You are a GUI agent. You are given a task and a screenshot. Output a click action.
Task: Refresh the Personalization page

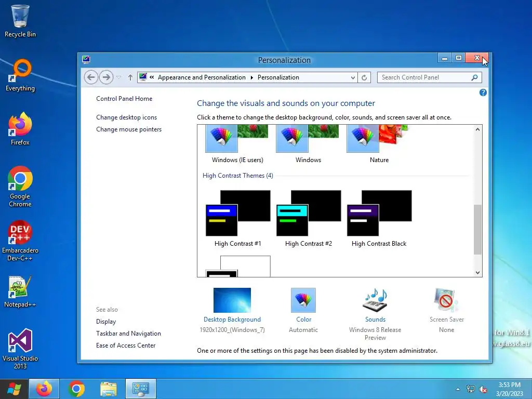(364, 77)
